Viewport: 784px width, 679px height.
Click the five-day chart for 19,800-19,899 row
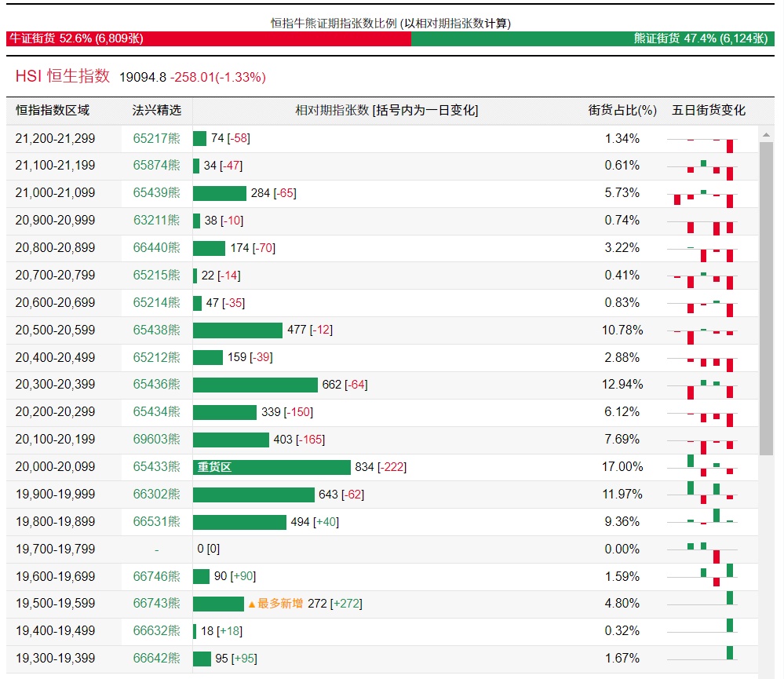coord(702,522)
